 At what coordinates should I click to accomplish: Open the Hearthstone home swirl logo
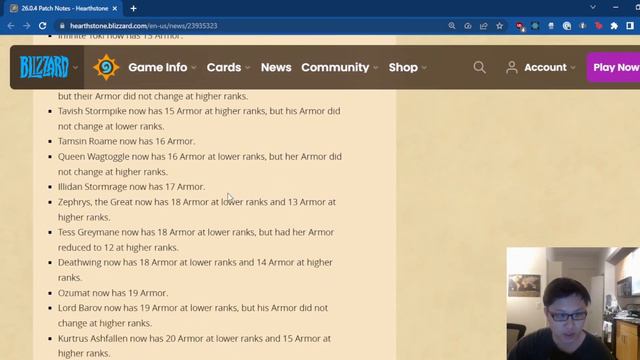(x=106, y=67)
